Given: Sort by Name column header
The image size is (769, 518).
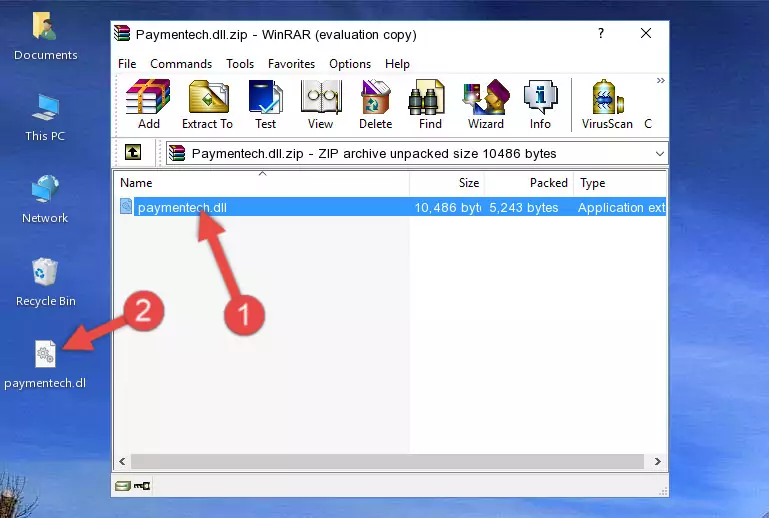Looking at the screenshot, I should pos(262,182).
